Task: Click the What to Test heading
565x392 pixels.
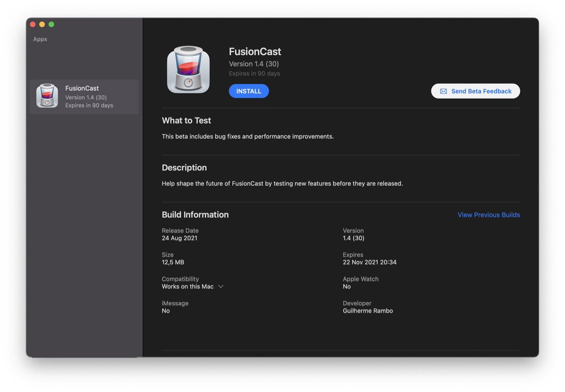Action: (x=186, y=120)
